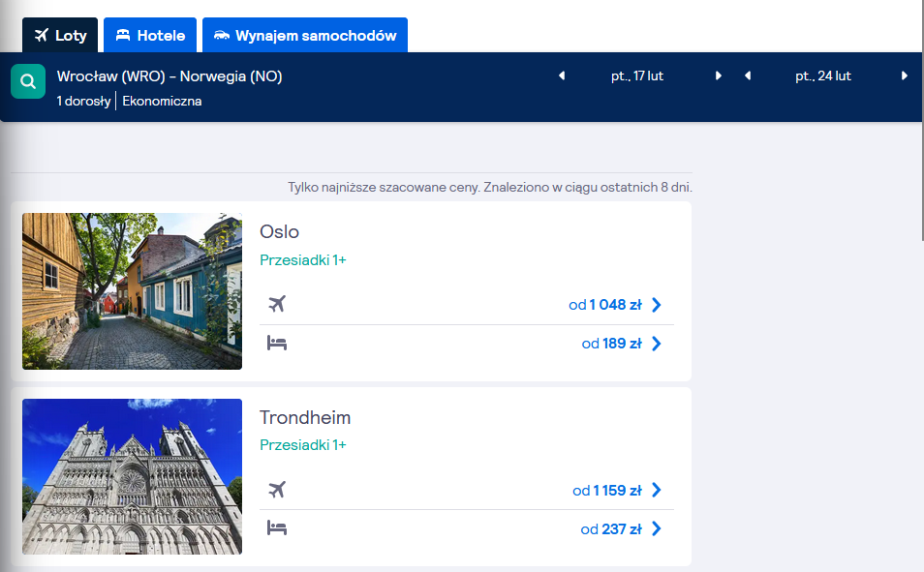
Task: Click the Tylko najniższe szacowane ceny notice
Action: (490, 188)
